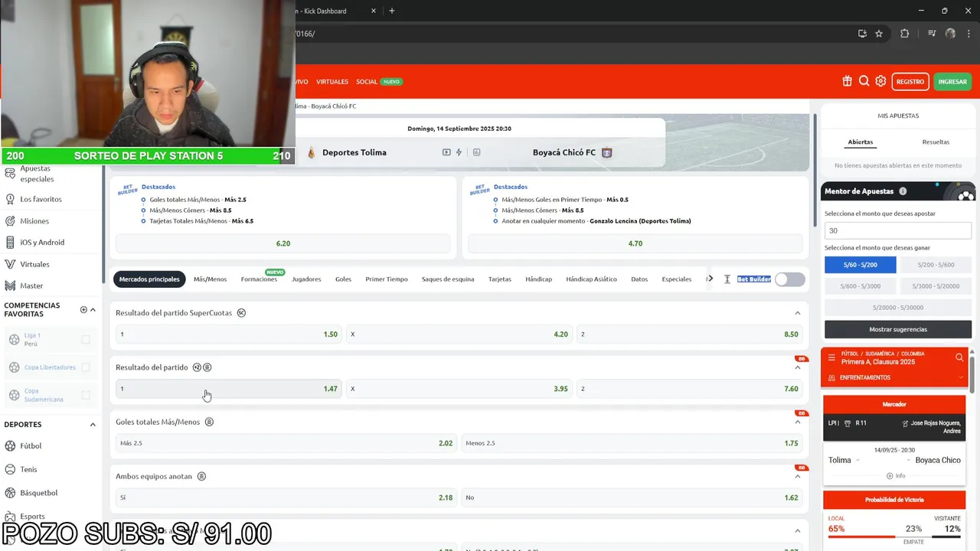Click the lightning icon in match header
This screenshot has height=551, width=980.
click(x=459, y=152)
